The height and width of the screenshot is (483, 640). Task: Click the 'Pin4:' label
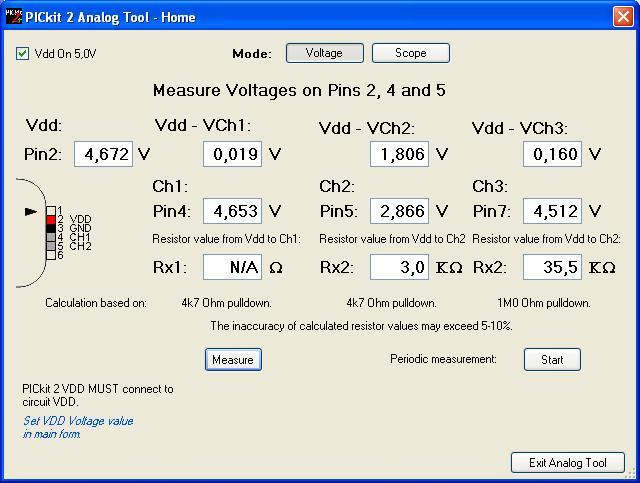click(172, 211)
